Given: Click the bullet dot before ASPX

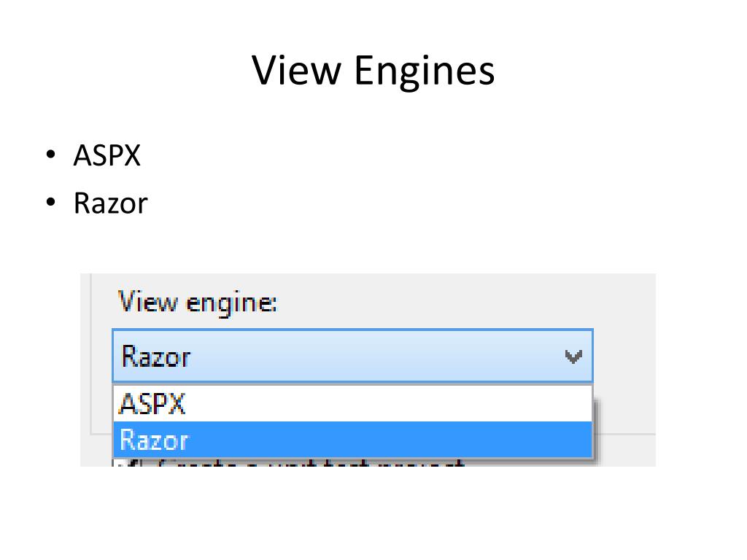Looking at the screenshot, I should coord(51,154).
